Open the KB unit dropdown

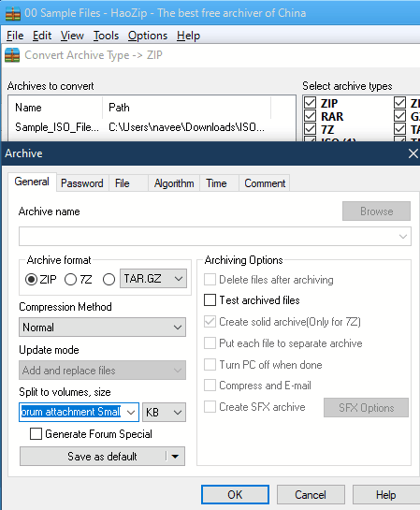coord(164,413)
